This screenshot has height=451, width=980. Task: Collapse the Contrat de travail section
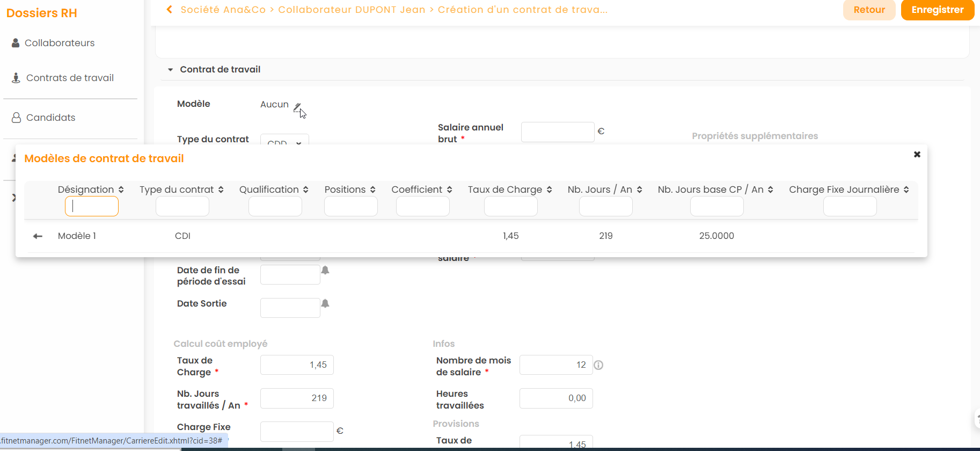click(x=171, y=70)
